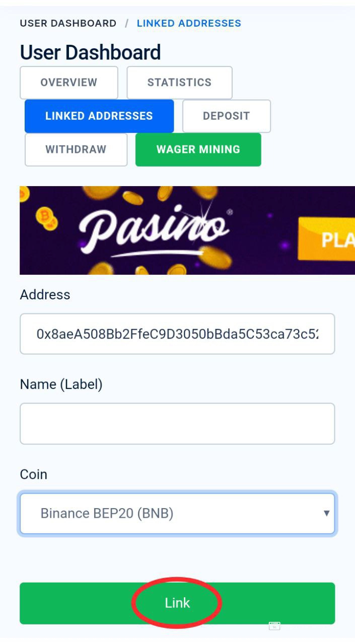Click the Name (Label) field label
This screenshot has width=355, height=644.
(61, 384)
